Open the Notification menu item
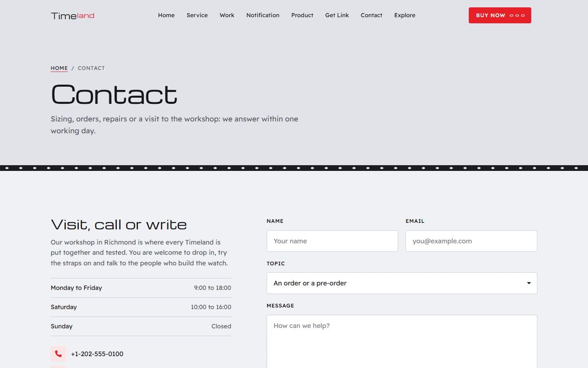The image size is (588, 368). tap(263, 15)
